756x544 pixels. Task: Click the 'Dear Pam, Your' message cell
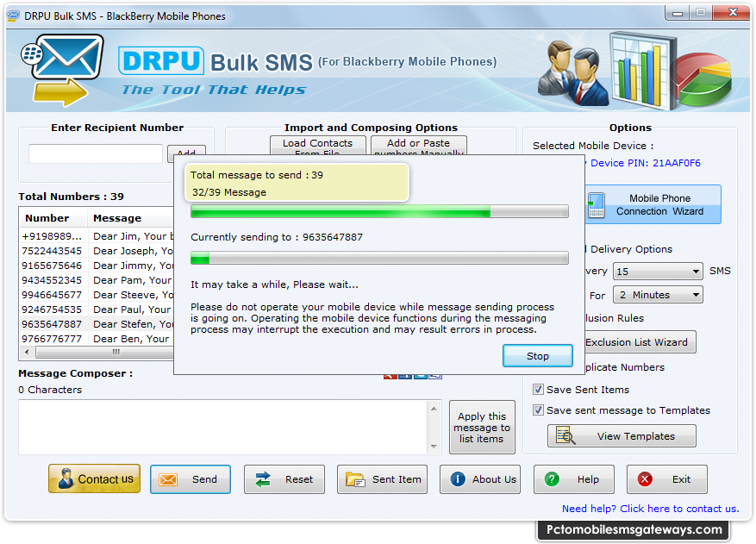point(132,280)
